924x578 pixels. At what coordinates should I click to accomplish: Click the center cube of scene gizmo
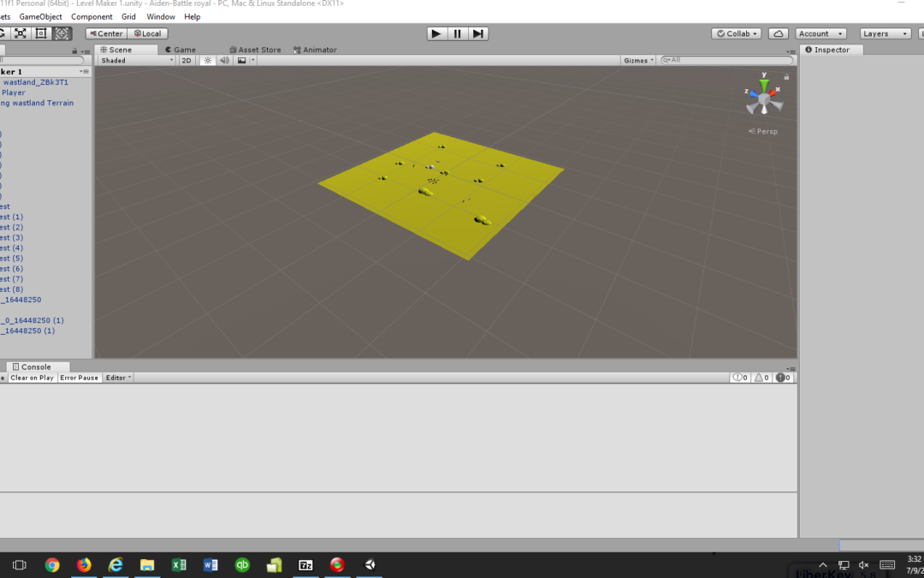(764, 101)
